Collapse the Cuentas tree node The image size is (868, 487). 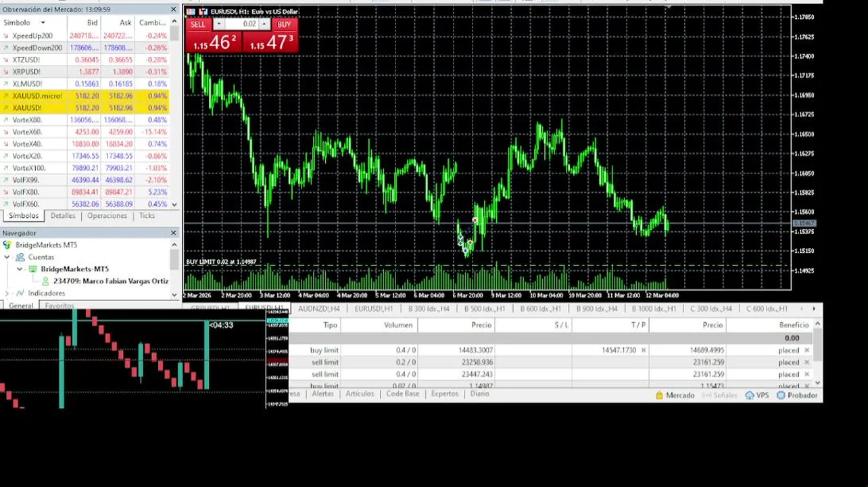(7, 257)
